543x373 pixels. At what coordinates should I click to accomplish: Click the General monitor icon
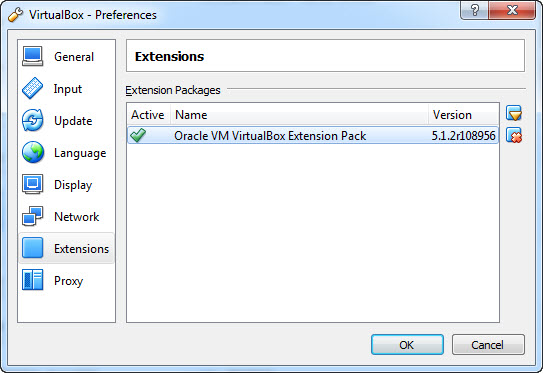tap(33, 56)
